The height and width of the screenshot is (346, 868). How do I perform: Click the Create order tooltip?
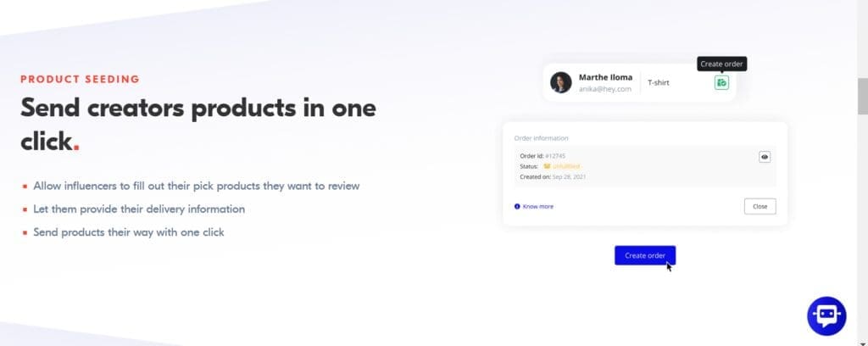[723, 64]
